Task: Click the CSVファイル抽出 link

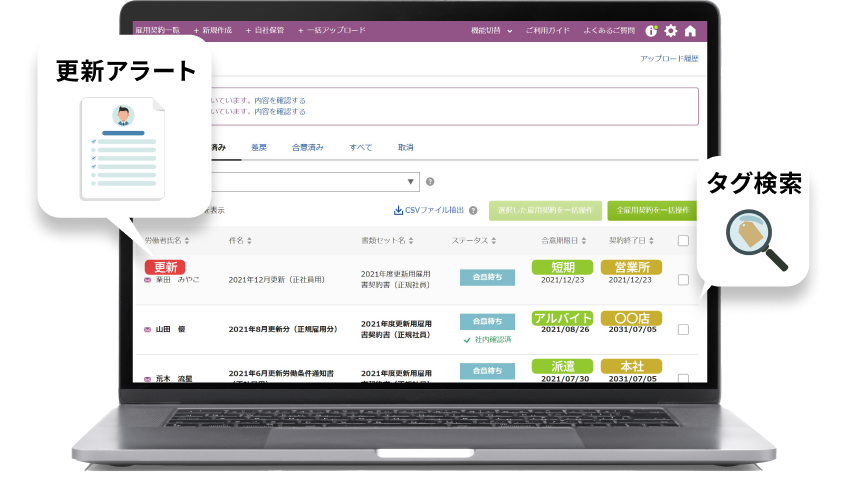Action: pyautogui.click(x=434, y=210)
